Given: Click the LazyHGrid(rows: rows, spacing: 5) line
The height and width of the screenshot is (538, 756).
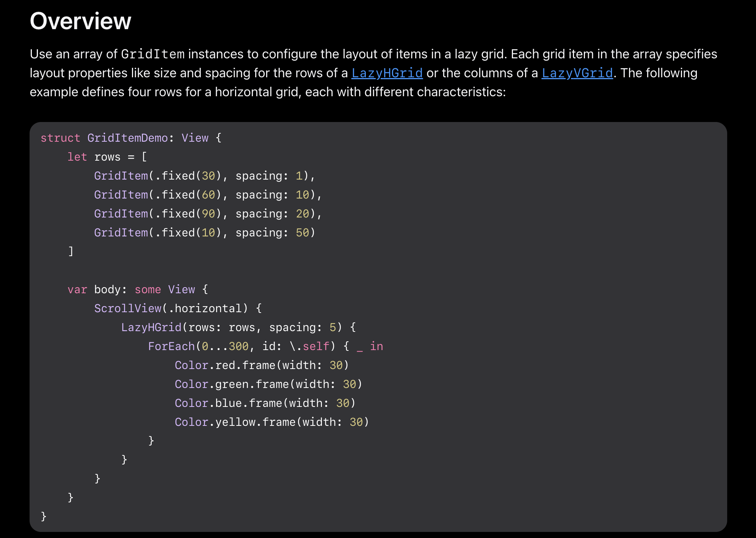Looking at the screenshot, I should click(x=238, y=327).
